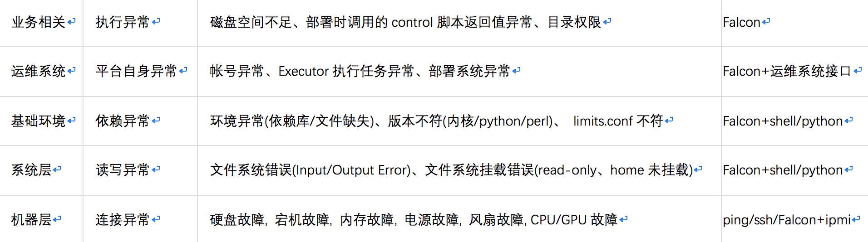Click Falcon+shell/python in the 基础环境 row
Image resolution: width=868 pixels, height=242 pixels.
click(x=783, y=121)
